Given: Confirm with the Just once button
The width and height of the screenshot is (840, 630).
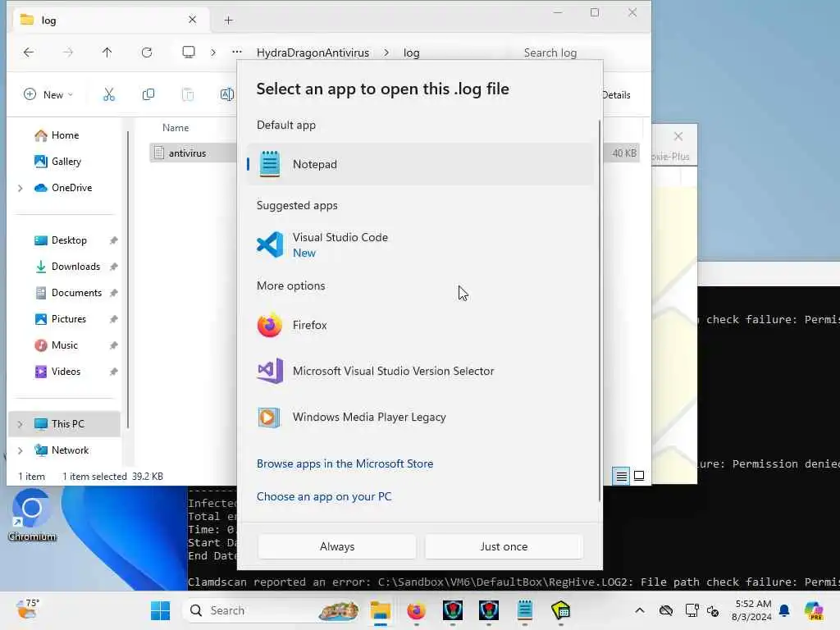Looking at the screenshot, I should point(504,546).
